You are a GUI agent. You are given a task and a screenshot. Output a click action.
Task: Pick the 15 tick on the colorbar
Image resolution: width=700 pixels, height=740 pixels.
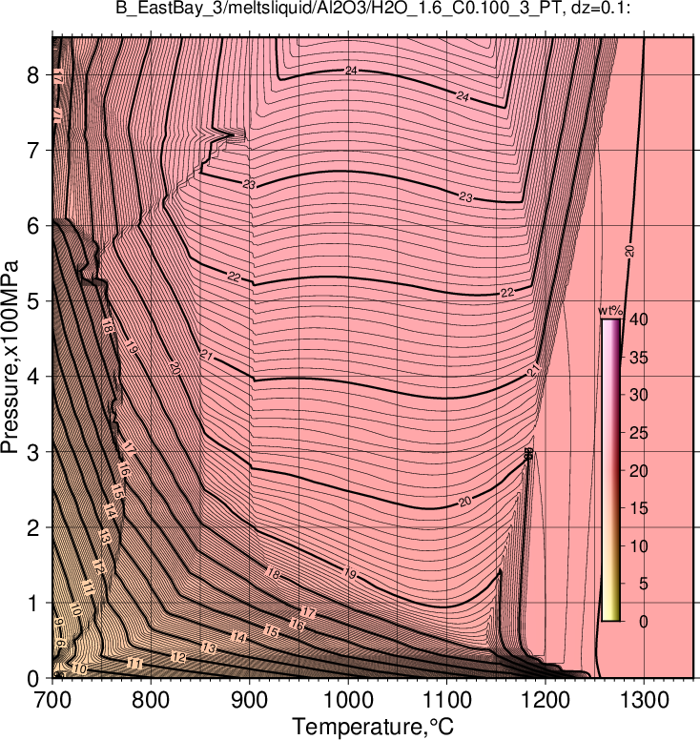638,508
